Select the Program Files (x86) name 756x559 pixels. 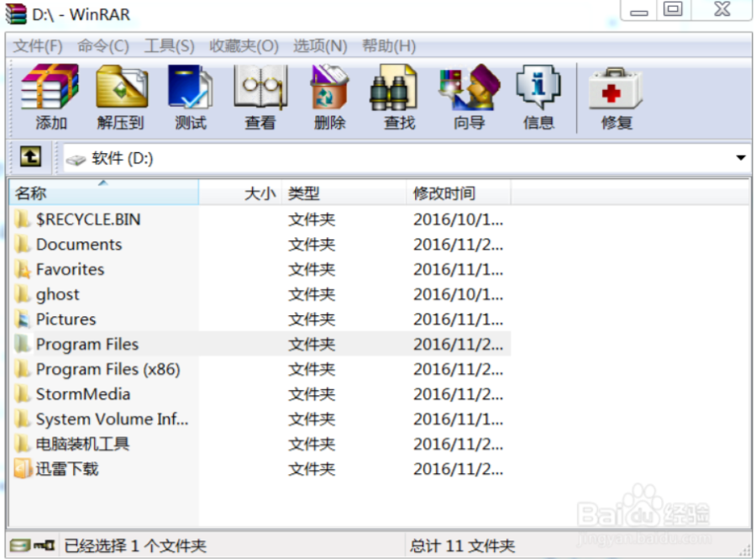[108, 370]
